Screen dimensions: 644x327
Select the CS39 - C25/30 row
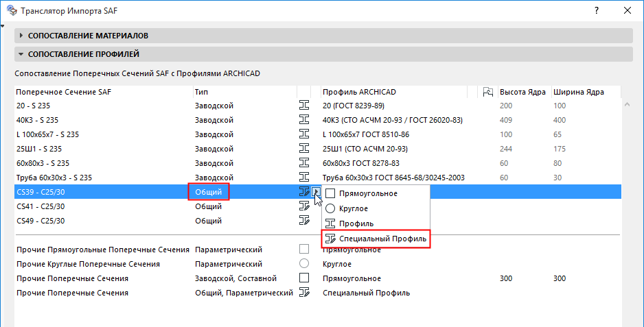317,191
